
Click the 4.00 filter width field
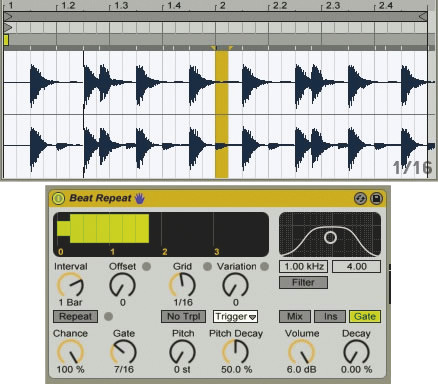(356, 266)
